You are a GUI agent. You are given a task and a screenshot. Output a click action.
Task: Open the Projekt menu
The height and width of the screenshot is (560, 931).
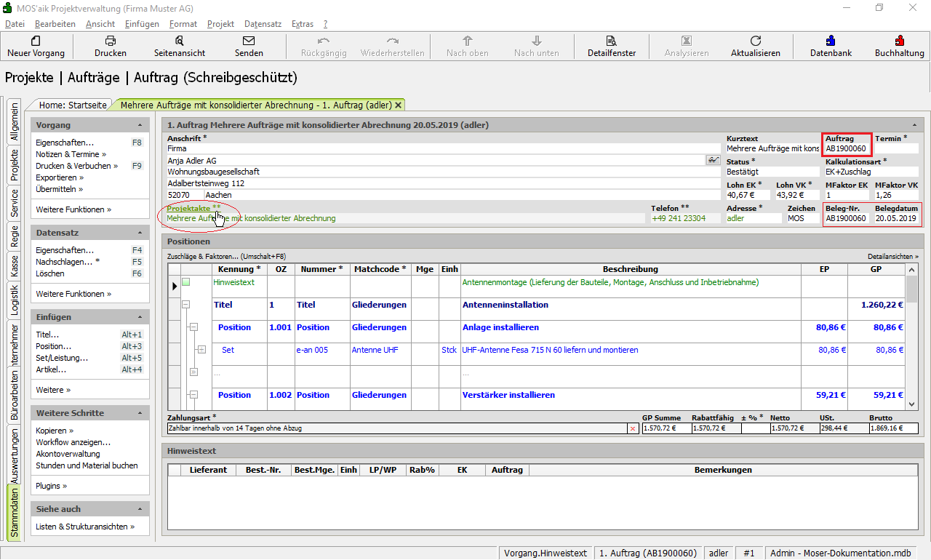(x=220, y=24)
